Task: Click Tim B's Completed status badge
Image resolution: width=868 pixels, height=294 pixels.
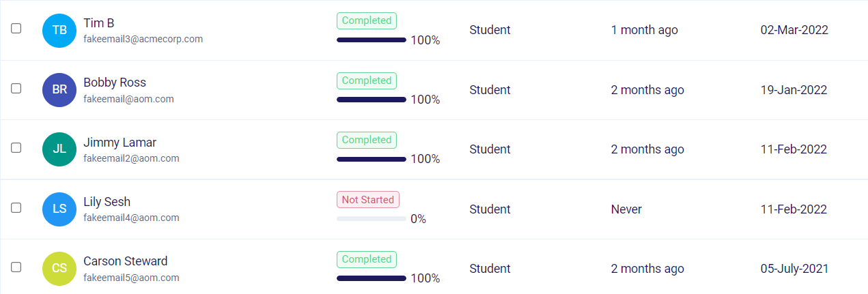Action: (x=367, y=20)
